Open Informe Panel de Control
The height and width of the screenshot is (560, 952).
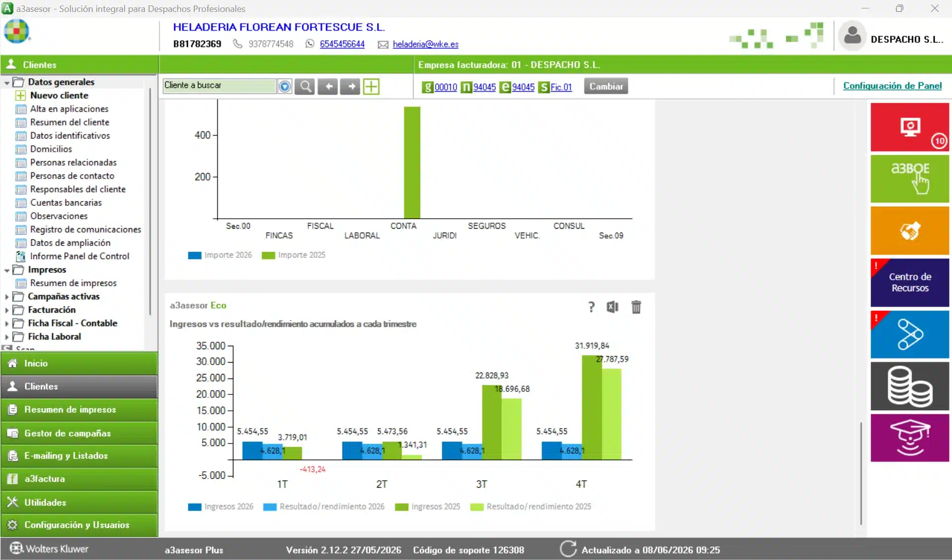tap(79, 256)
